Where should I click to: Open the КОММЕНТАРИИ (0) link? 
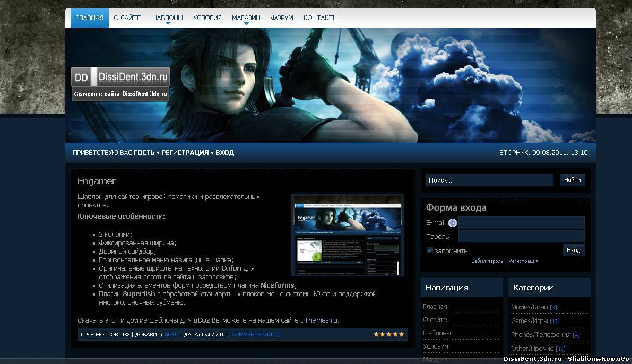coord(256,335)
